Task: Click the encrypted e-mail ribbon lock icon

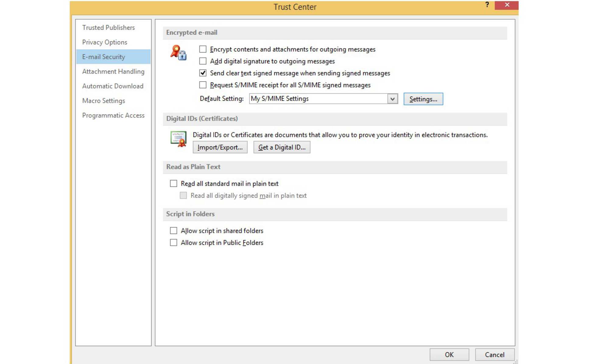Action: 178,53
